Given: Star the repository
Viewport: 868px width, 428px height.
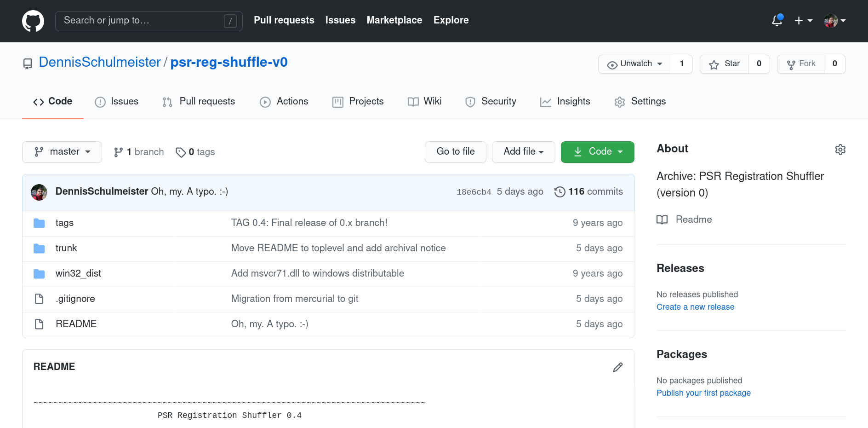Looking at the screenshot, I should 724,64.
